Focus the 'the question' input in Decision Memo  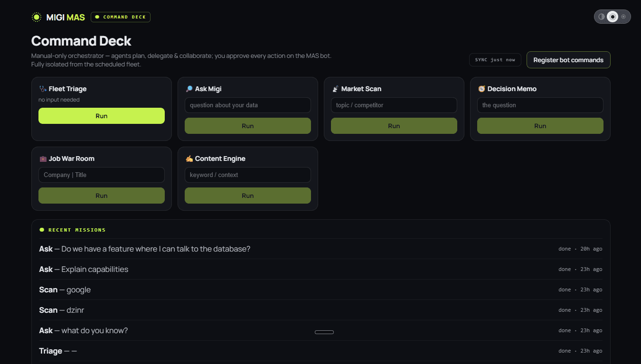click(540, 105)
